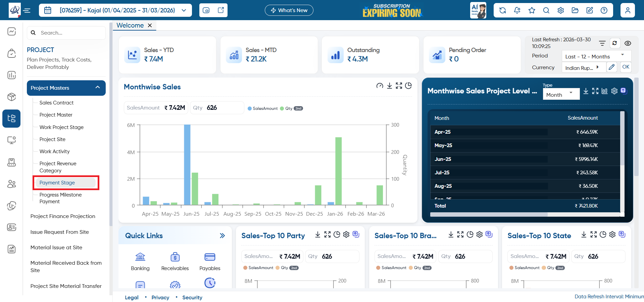Toggle Qty legend in Monthwise Sales chart
The image size is (644, 302).
point(286,109)
